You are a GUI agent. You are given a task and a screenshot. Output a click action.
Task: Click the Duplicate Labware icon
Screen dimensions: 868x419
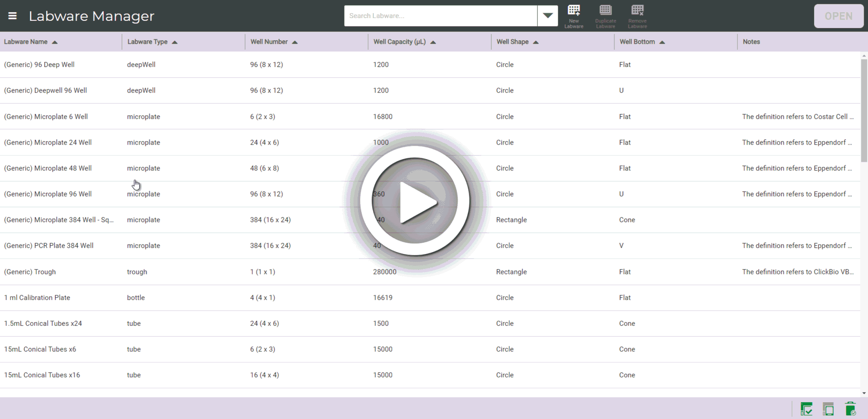605,16
